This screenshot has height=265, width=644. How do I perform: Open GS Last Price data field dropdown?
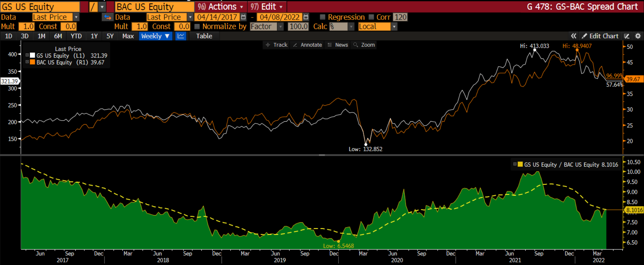point(76,17)
